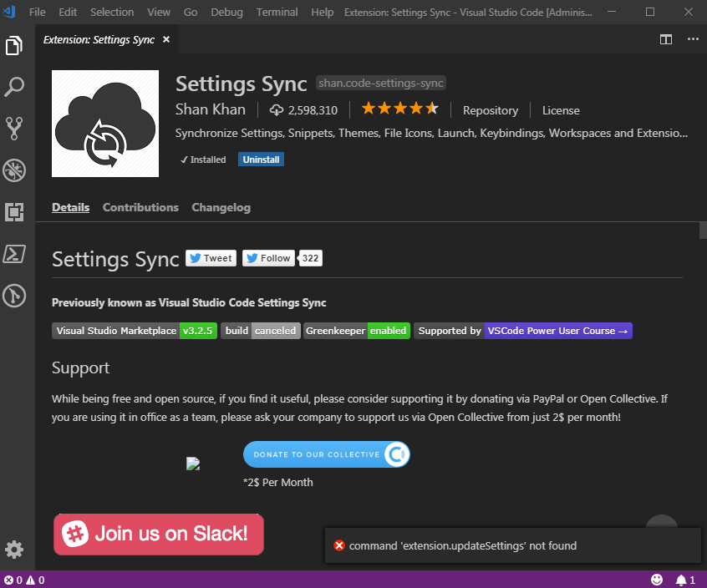
Task: Click the star rating of the extension
Action: pyautogui.click(x=399, y=109)
